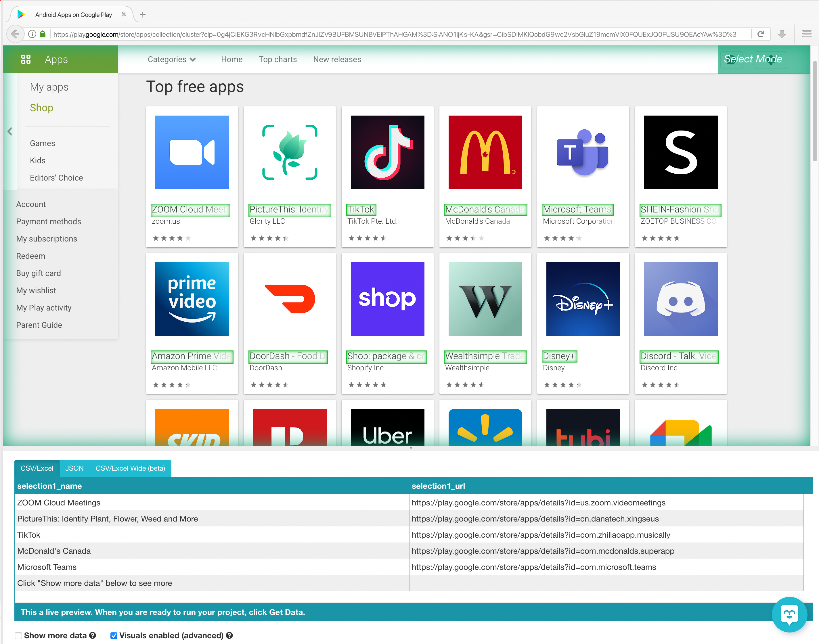Open Kids category link

[x=37, y=161]
